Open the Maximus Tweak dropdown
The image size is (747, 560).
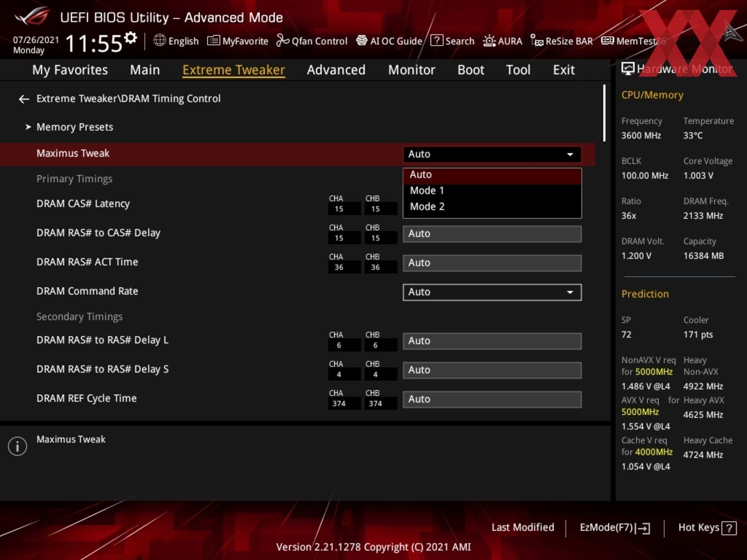coord(492,154)
